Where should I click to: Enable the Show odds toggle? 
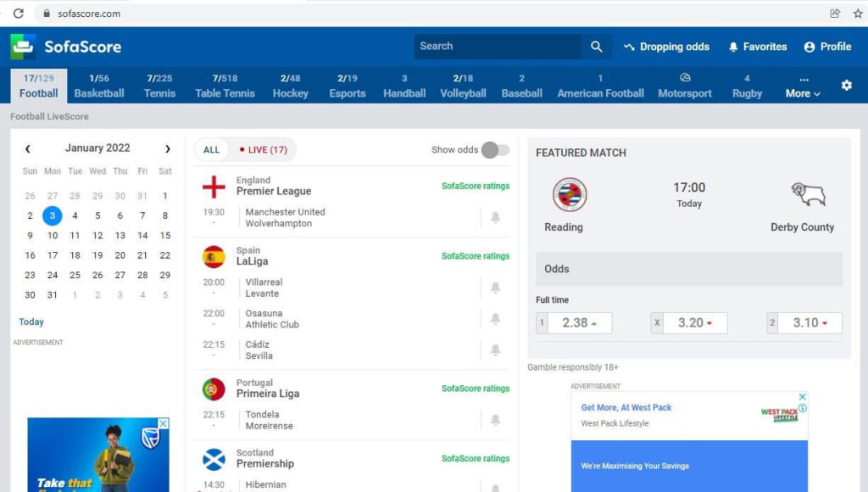tap(494, 148)
